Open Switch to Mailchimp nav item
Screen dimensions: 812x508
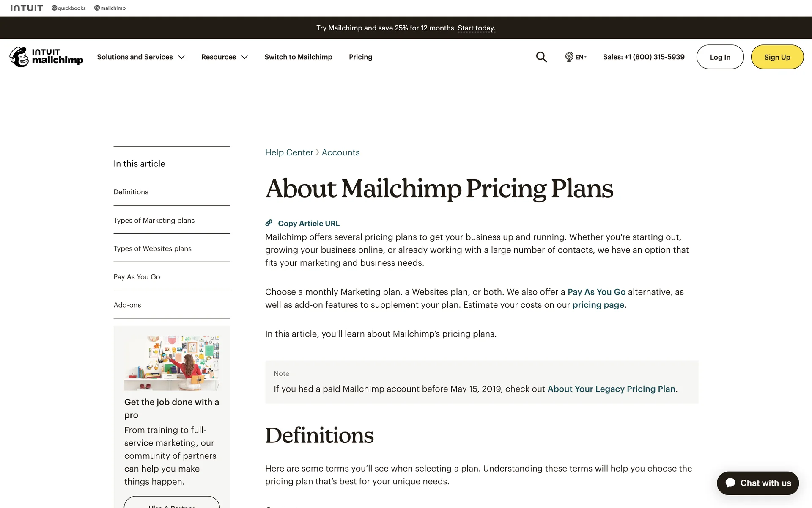[298, 57]
